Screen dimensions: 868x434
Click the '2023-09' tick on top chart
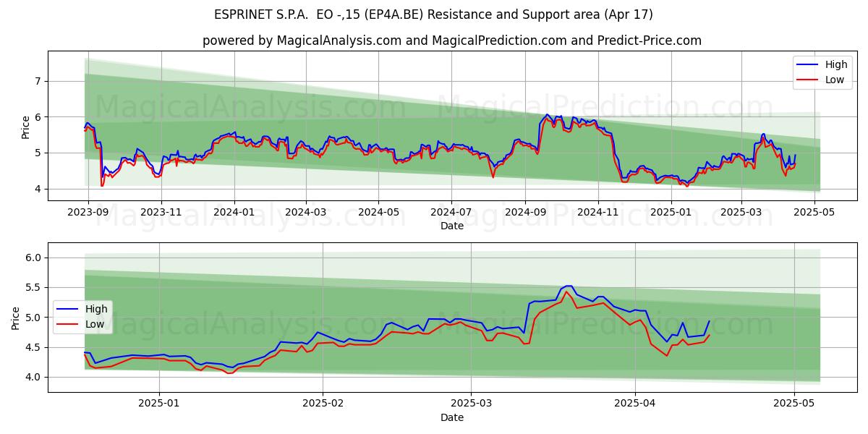[88, 211]
